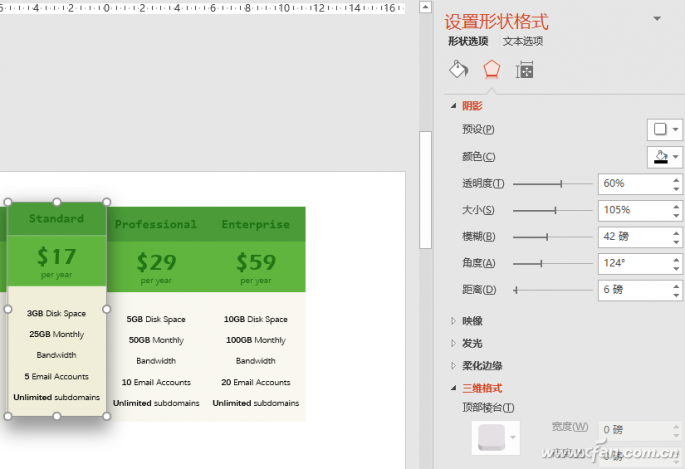Decrease 距离 value with down arrow
685x469 pixels.
tap(676, 295)
